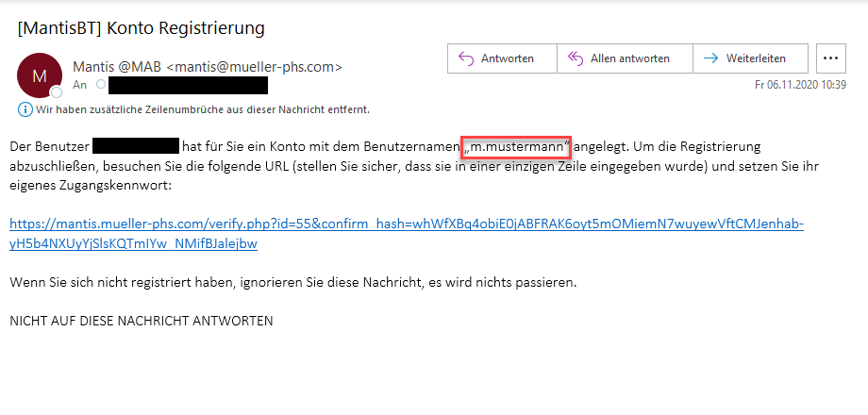The width and height of the screenshot is (868, 415).
Task: Click the received date Fr 06.11.2020 10:39
Action: click(x=800, y=84)
